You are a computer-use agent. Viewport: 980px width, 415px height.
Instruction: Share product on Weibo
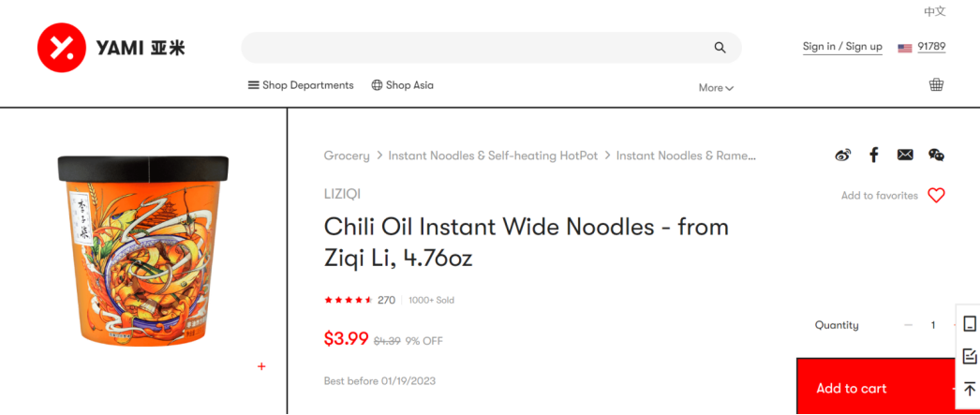click(842, 156)
